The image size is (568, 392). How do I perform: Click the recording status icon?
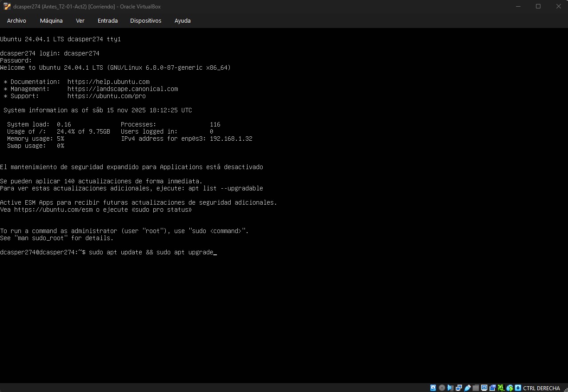tap(492, 388)
